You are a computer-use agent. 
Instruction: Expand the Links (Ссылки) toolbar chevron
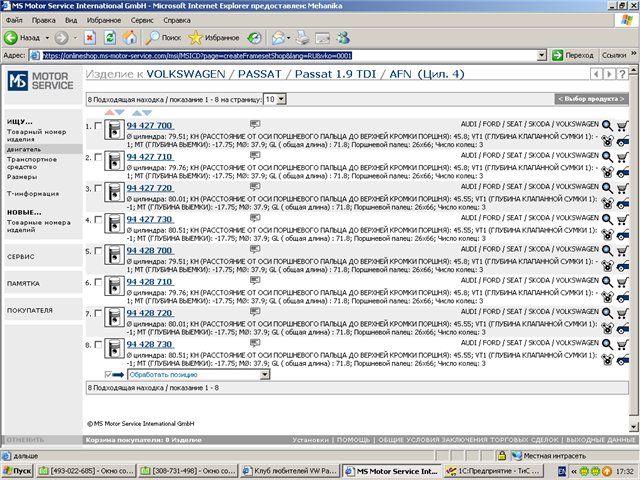coord(633,53)
